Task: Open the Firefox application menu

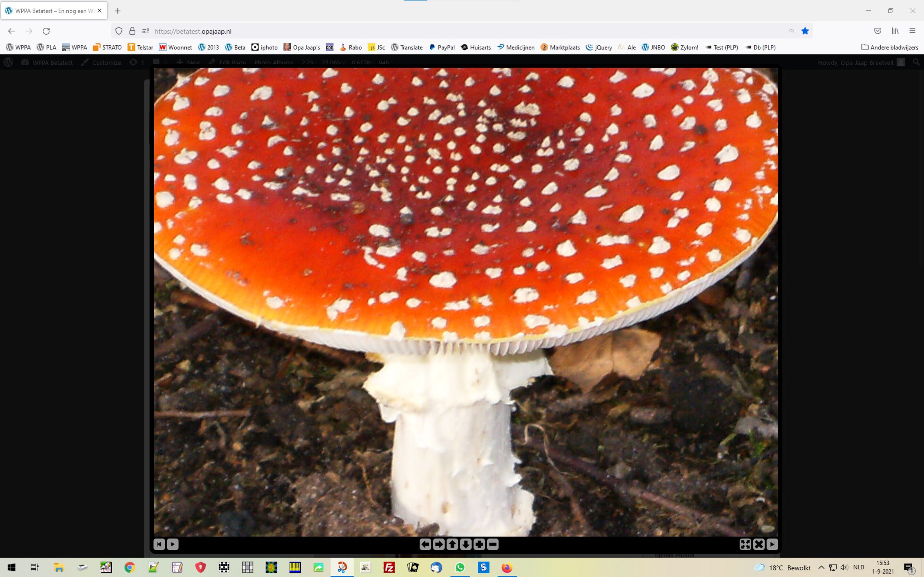Action: pyautogui.click(x=913, y=31)
